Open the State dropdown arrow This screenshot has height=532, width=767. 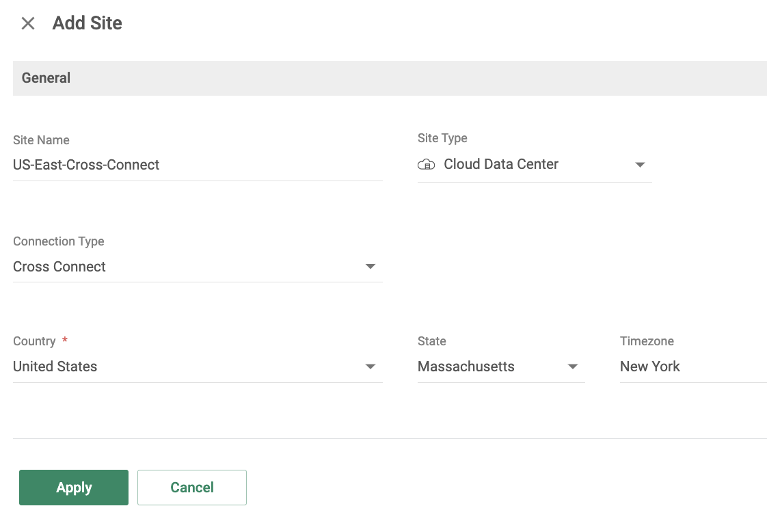click(573, 366)
